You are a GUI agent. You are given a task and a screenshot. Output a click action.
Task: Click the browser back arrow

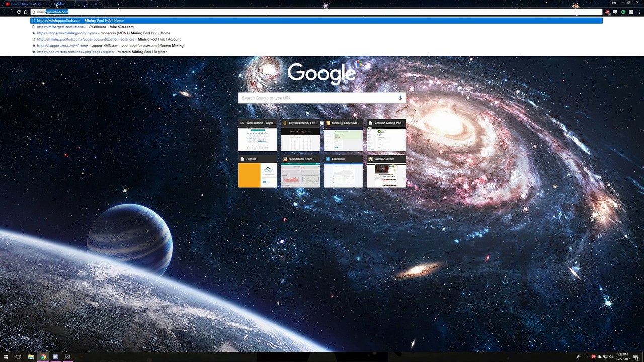pos(5,12)
